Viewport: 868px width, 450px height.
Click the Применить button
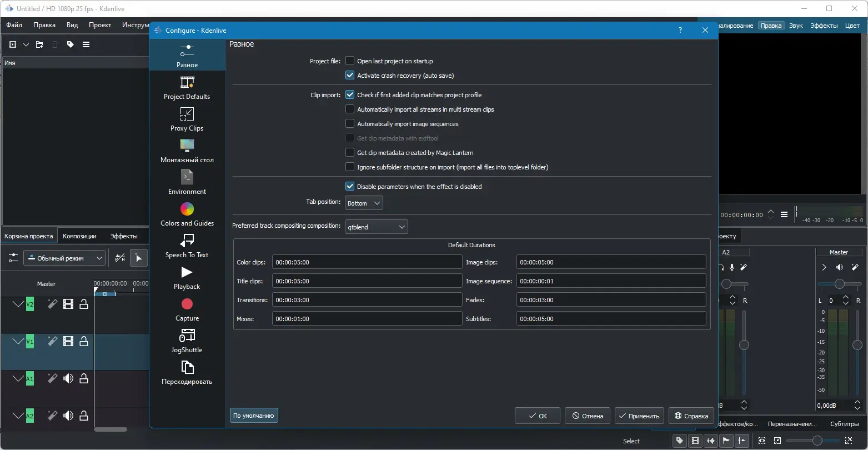coord(639,416)
